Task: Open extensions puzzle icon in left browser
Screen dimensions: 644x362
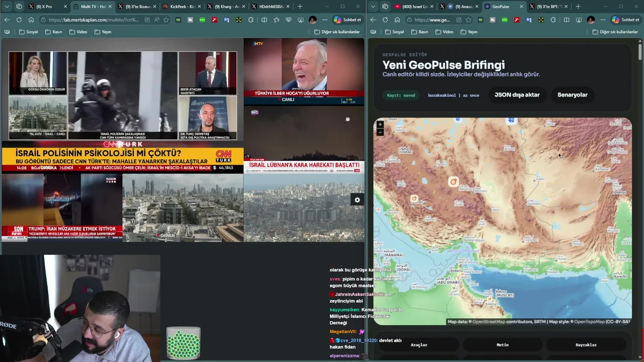Action: click(251, 20)
